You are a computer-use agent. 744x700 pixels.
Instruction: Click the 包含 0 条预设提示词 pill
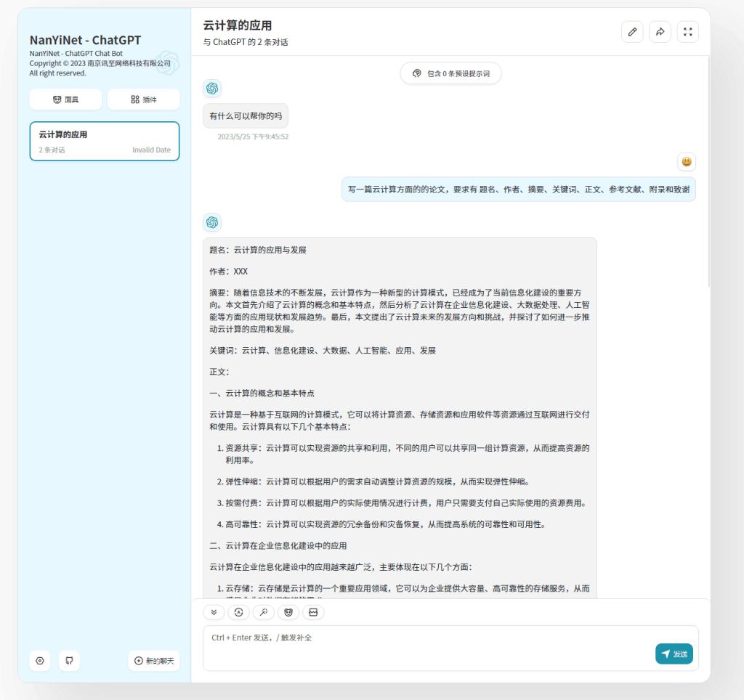[450, 73]
